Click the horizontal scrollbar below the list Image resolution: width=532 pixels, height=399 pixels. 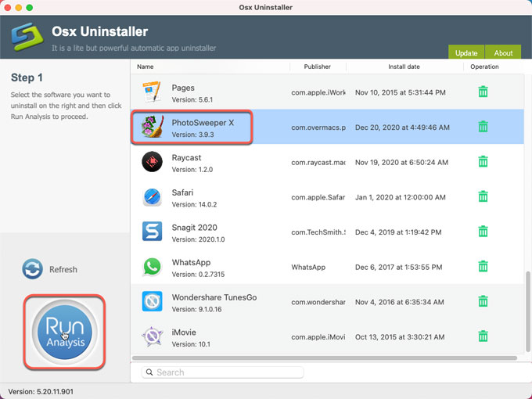coord(325,358)
